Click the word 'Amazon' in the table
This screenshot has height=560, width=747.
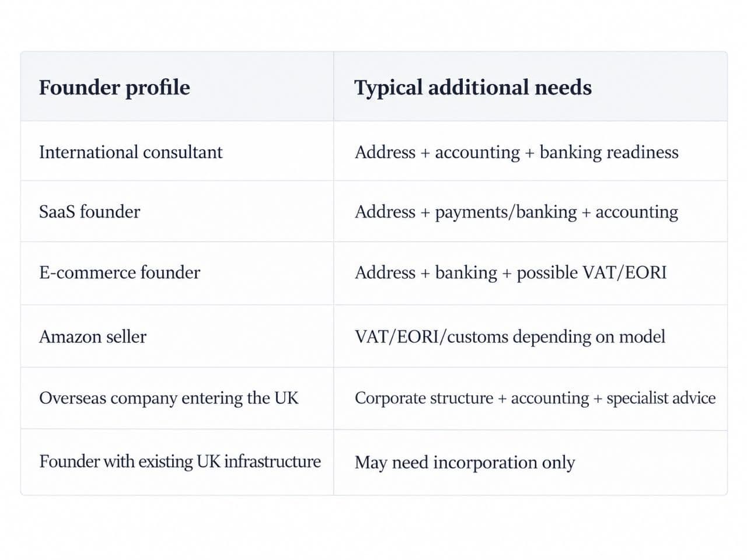click(64, 336)
